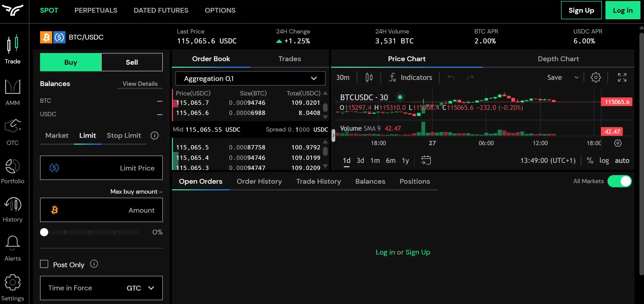The image size is (644, 304).
Task: Open the PERPETUALS market tab
Action: tap(96, 10)
